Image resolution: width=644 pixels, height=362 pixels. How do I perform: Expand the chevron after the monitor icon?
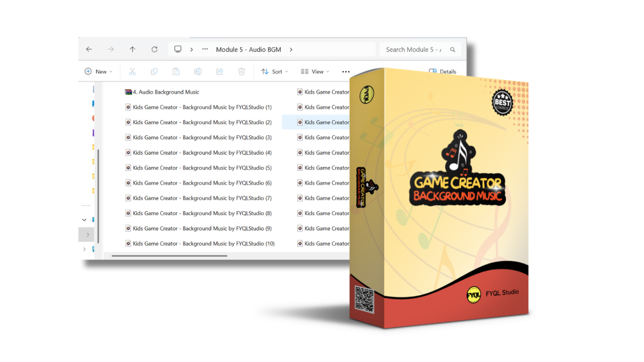(191, 49)
